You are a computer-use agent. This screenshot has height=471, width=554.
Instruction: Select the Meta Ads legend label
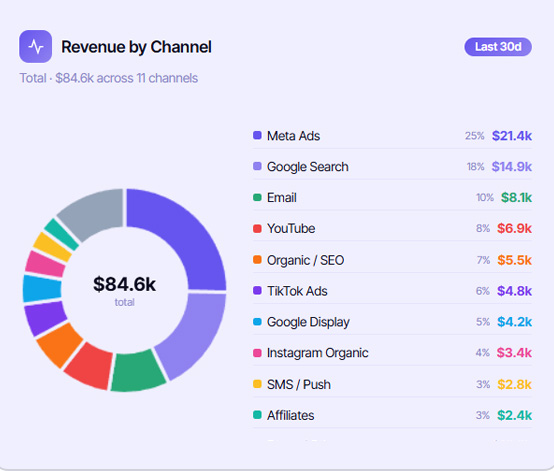[293, 136]
